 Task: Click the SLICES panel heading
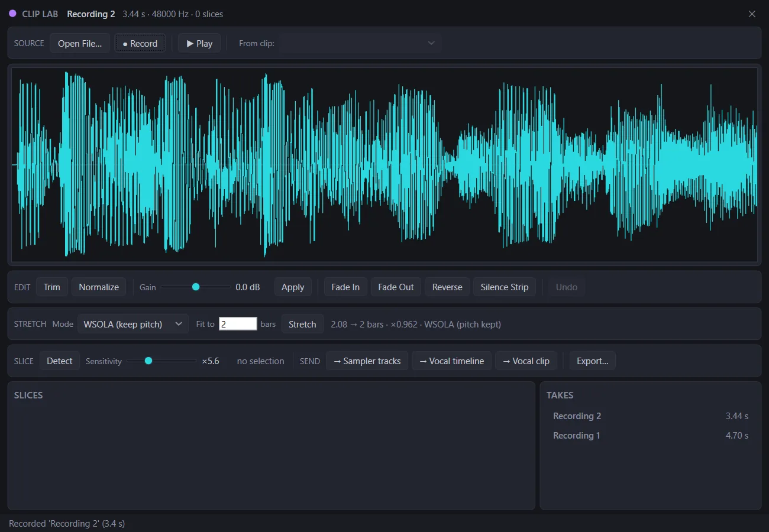pos(28,395)
